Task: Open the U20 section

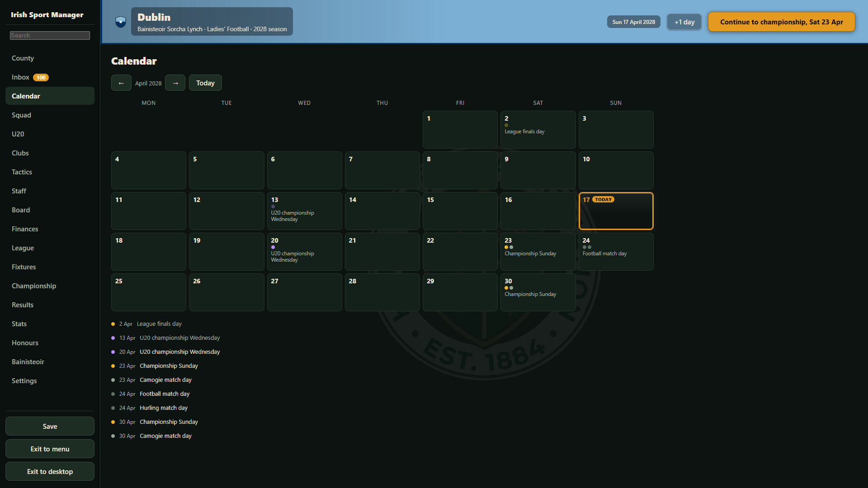Action: (50, 134)
